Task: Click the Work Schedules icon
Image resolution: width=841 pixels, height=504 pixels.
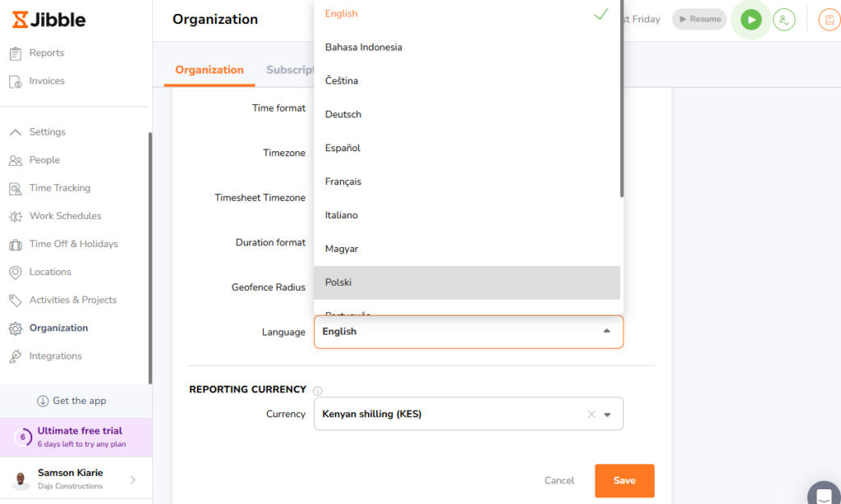Action: click(16, 217)
